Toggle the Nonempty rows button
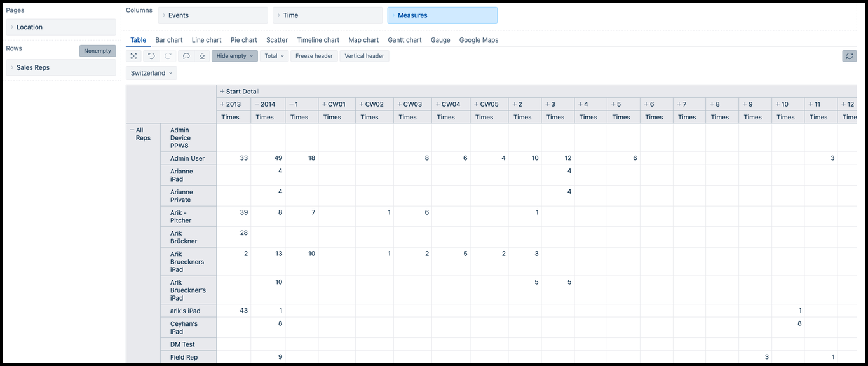Image resolution: width=868 pixels, height=366 pixels. pyautogui.click(x=97, y=51)
